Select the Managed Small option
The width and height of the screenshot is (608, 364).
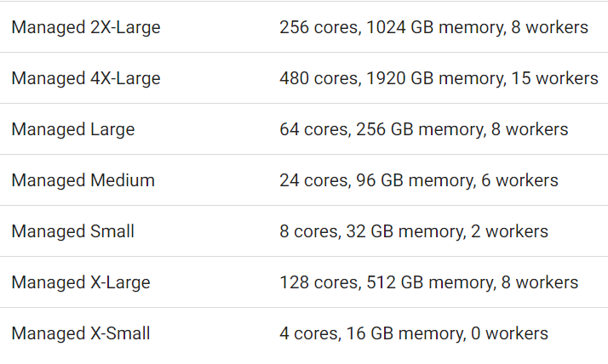click(73, 231)
